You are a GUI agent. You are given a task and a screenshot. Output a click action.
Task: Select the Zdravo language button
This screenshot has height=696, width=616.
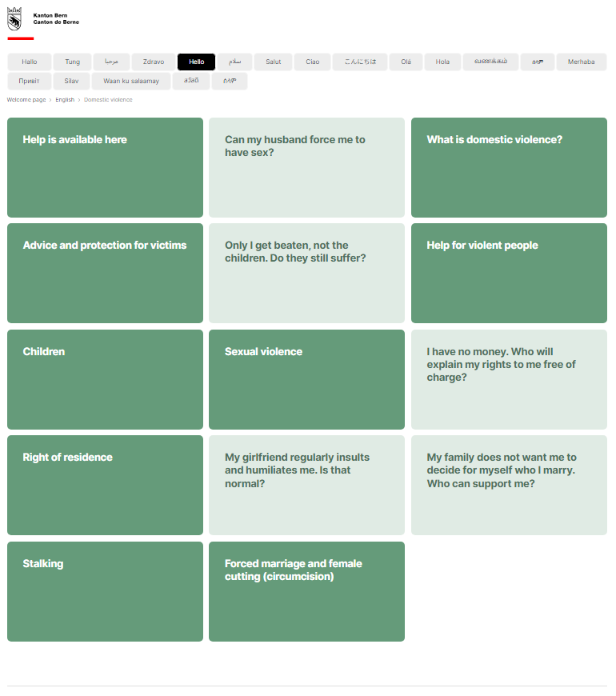[154, 62]
